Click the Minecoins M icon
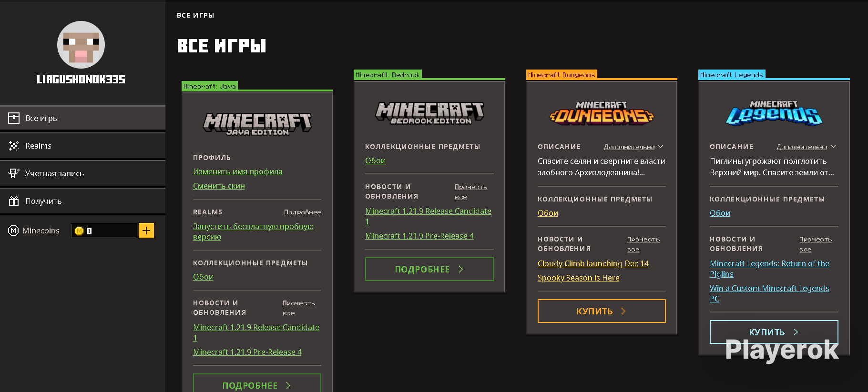The width and height of the screenshot is (868, 392). click(x=13, y=231)
